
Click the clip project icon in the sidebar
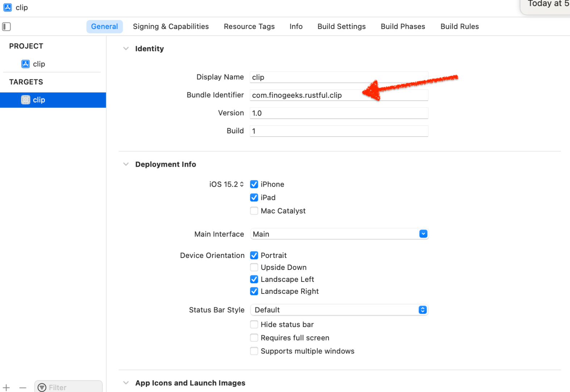point(25,64)
